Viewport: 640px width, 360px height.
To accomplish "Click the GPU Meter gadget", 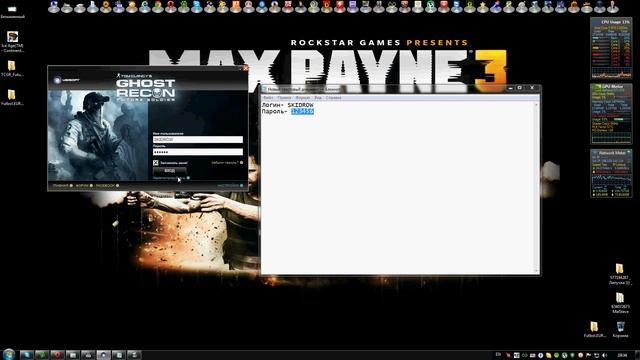I will pyautogui.click(x=611, y=114).
